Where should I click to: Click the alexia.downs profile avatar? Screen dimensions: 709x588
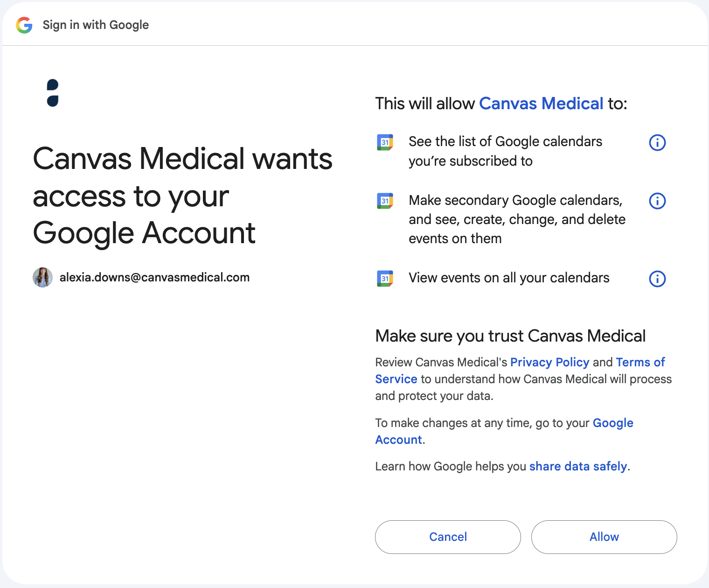point(42,277)
